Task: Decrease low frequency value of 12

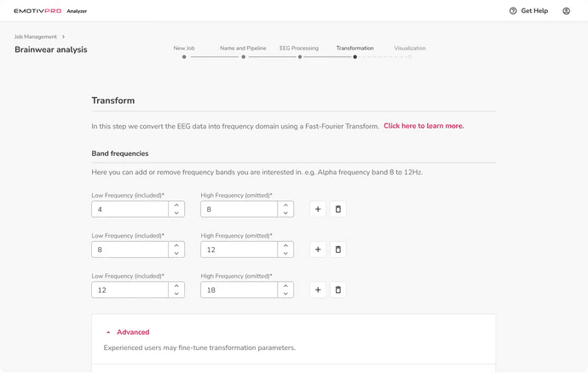Action: 176,294
